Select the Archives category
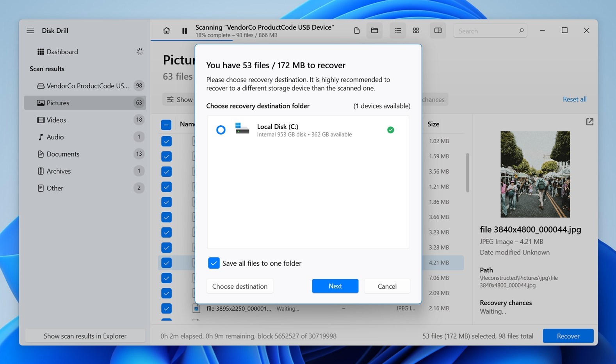Screen dimensions: 616x364 point(85,171)
